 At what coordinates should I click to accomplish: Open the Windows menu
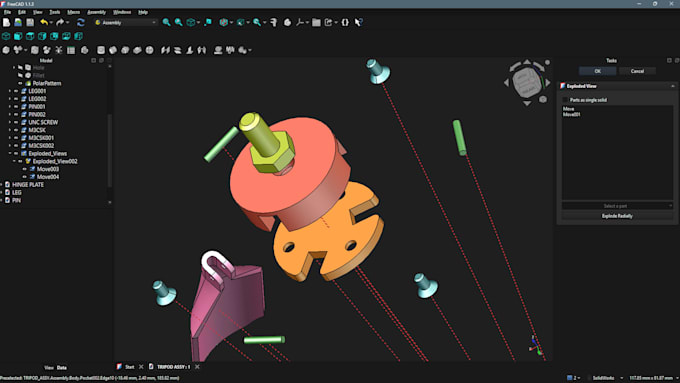(122, 12)
